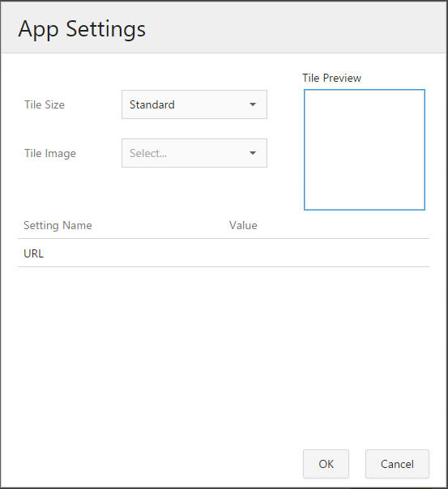Click the arrow icon on Tile Size combo box
Screen dimensions: 448x489
coord(253,104)
